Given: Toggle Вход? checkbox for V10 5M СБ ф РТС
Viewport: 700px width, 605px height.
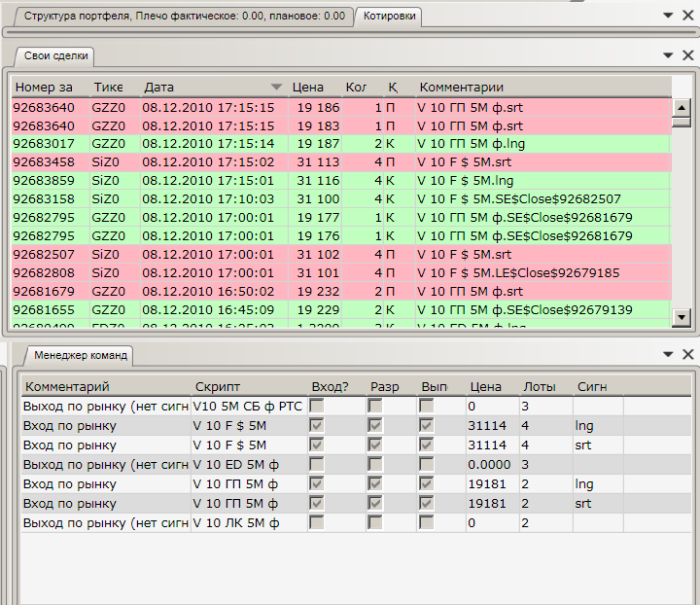Looking at the screenshot, I should click(x=317, y=406).
